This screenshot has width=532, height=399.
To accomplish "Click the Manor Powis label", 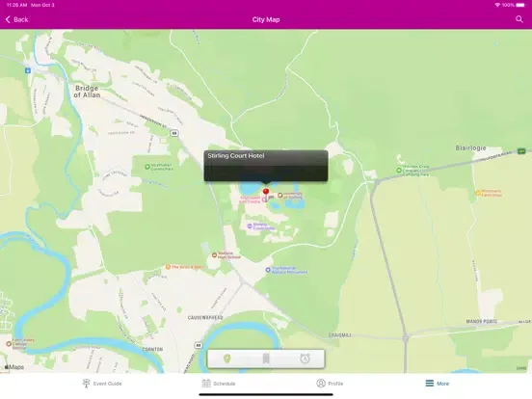I will click(x=482, y=321).
